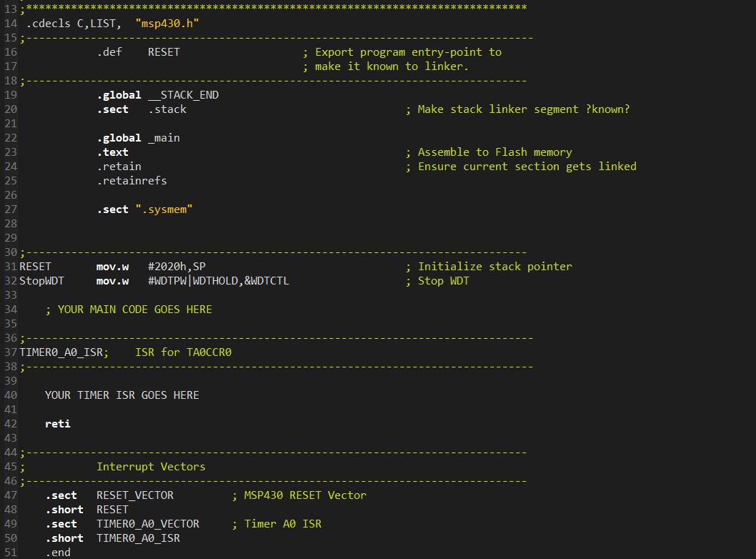Click the Interrupt Vectors comment on line 45
The image size is (756, 559).
(x=151, y=466)
